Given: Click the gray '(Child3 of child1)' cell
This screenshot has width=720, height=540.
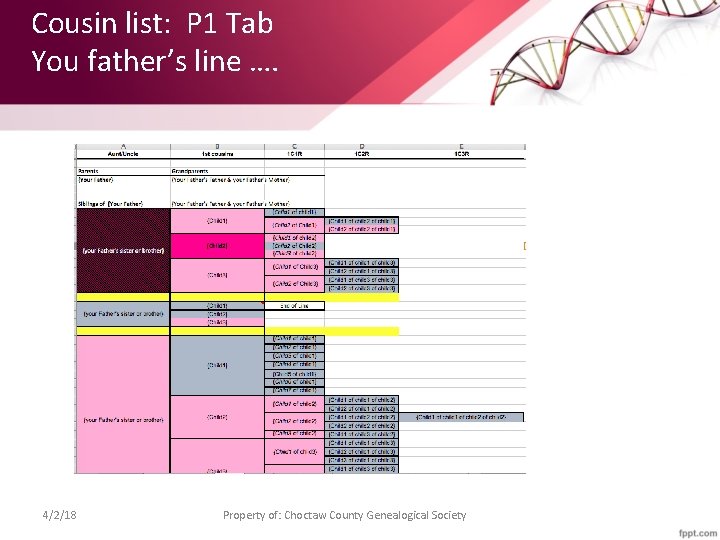Looking at the screenshot, I should [x=294, y=356].
